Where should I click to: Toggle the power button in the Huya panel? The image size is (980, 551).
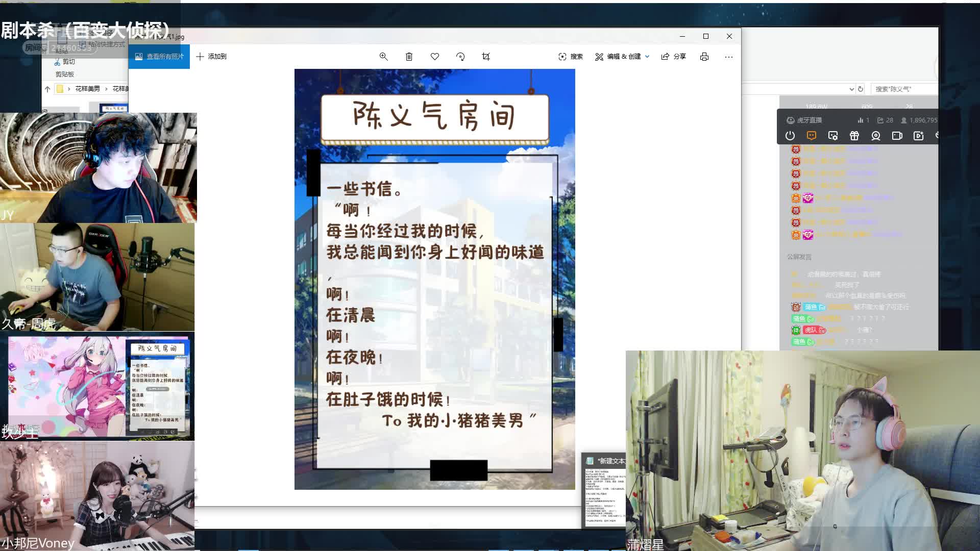coord(790,136)
